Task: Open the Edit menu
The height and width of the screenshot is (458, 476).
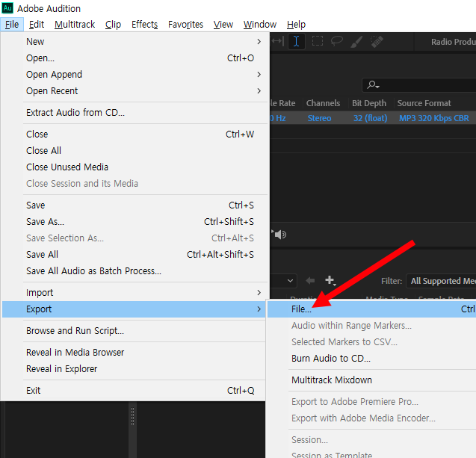Action: pyautogui.click(x=37, y=24)
